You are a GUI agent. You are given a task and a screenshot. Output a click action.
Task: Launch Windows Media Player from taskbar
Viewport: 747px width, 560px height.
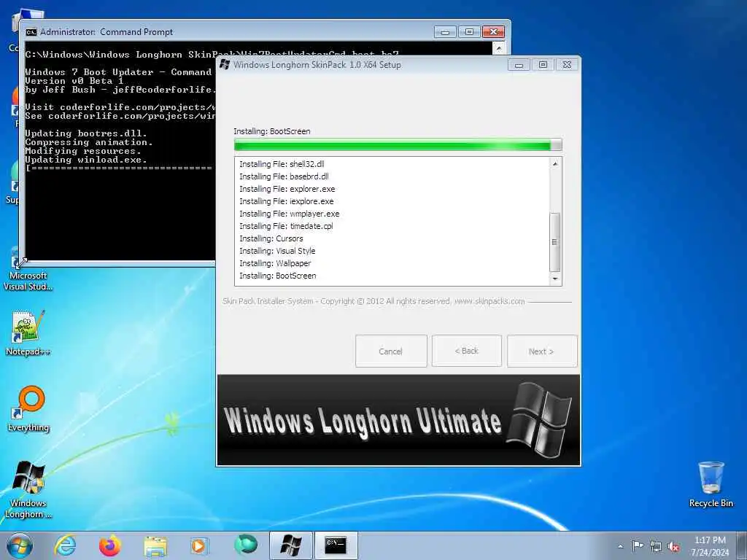[x=198, y=545]
